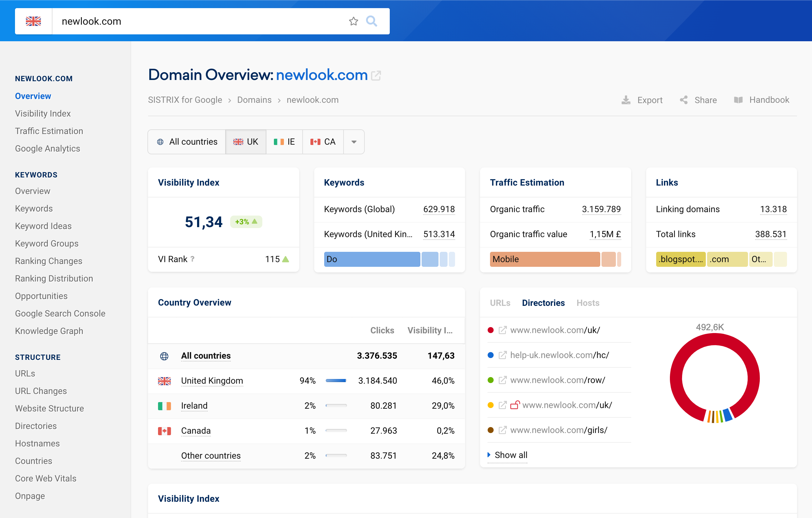Open external link icon for help-uk.newlook.com/hc/

[x=503, y=355]
